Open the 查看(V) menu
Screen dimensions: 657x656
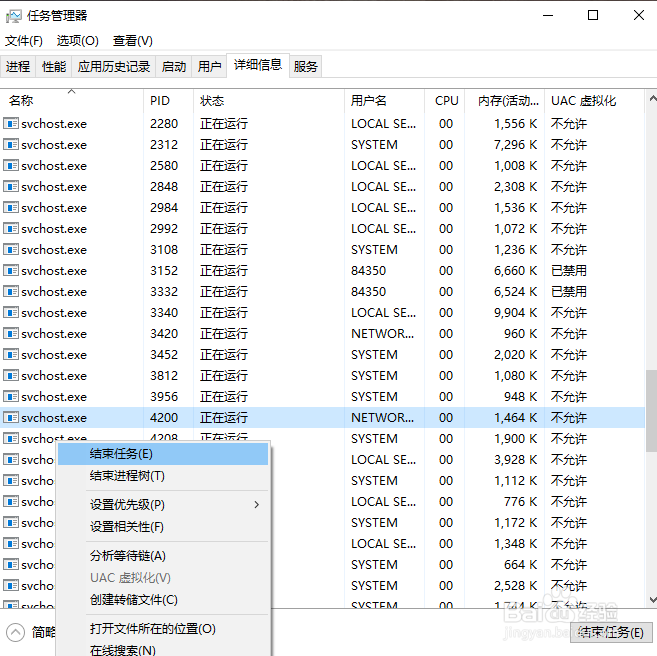pos(133,41)
